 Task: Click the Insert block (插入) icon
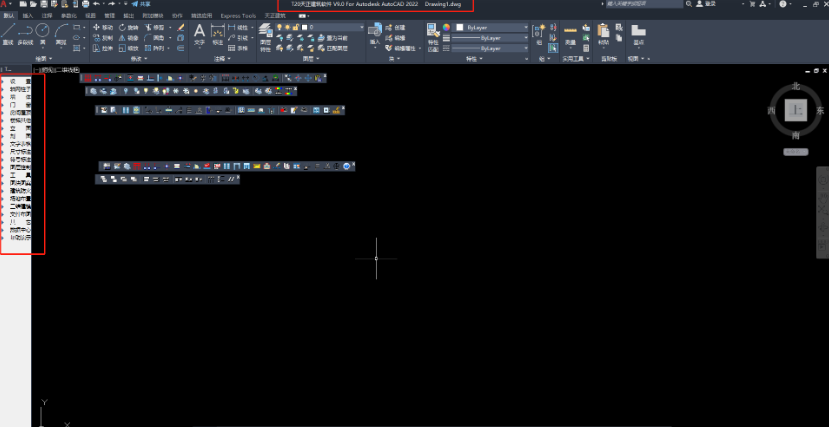point(374,34)
